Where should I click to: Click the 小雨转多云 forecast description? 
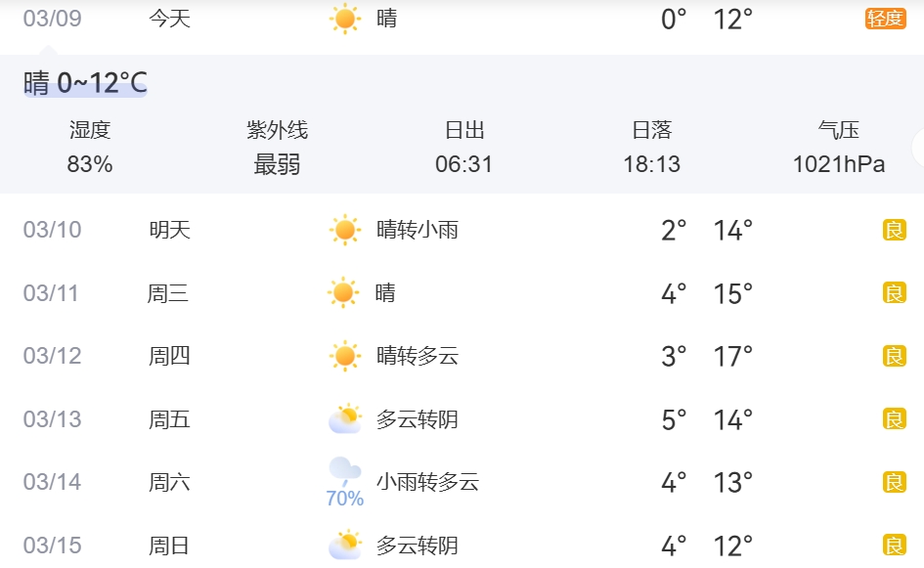[427, 482]
